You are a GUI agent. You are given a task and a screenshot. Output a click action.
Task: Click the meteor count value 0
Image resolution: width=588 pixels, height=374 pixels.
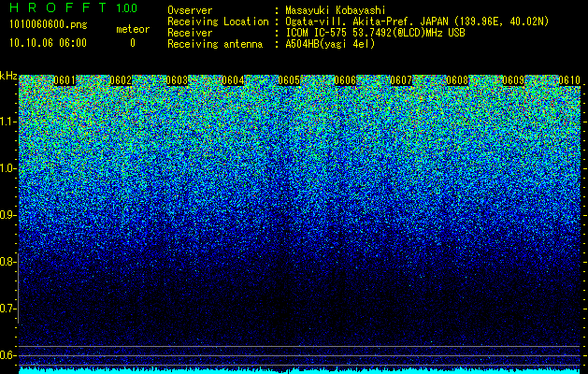[133, 43]
